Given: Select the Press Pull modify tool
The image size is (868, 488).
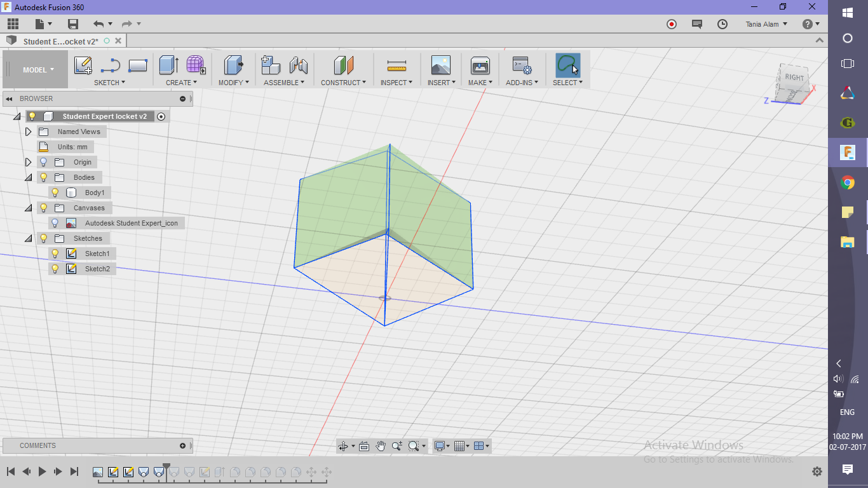Looking at the screenshot, I should point(234,65).
